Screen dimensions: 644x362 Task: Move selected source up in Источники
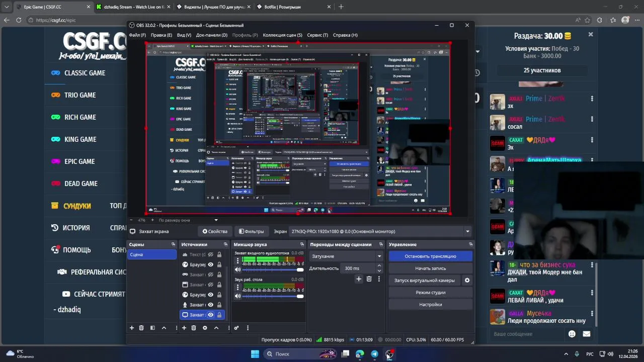coord(216,328)
